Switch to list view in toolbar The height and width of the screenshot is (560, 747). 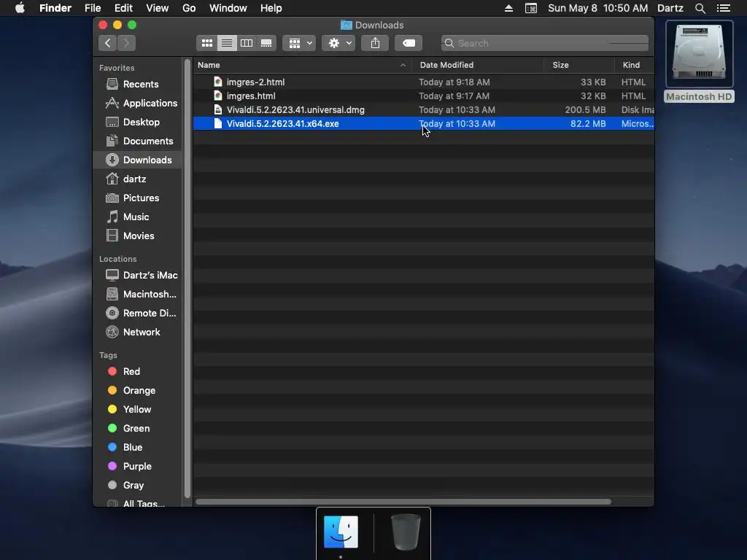[227, 43]
